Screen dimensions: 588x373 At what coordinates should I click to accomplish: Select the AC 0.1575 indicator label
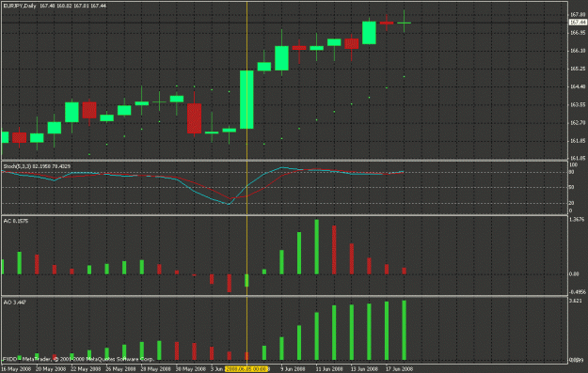point(16,221)
